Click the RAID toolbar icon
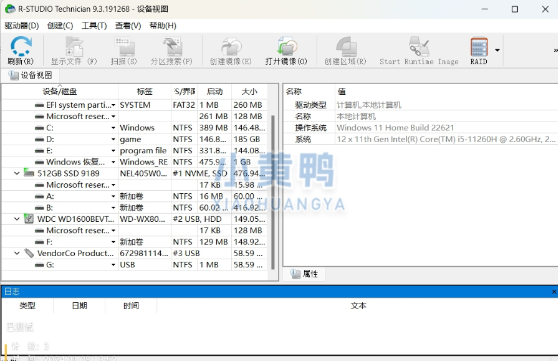558x361 pixels. click(479, 47)
